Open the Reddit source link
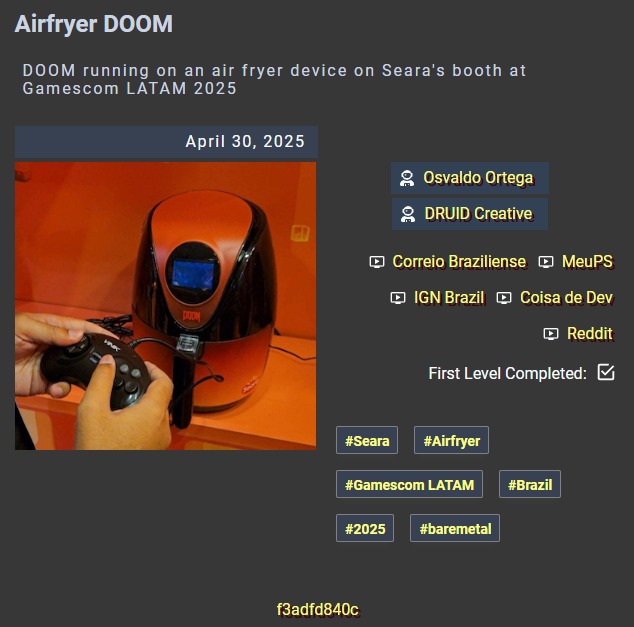 tap(590, 334)
